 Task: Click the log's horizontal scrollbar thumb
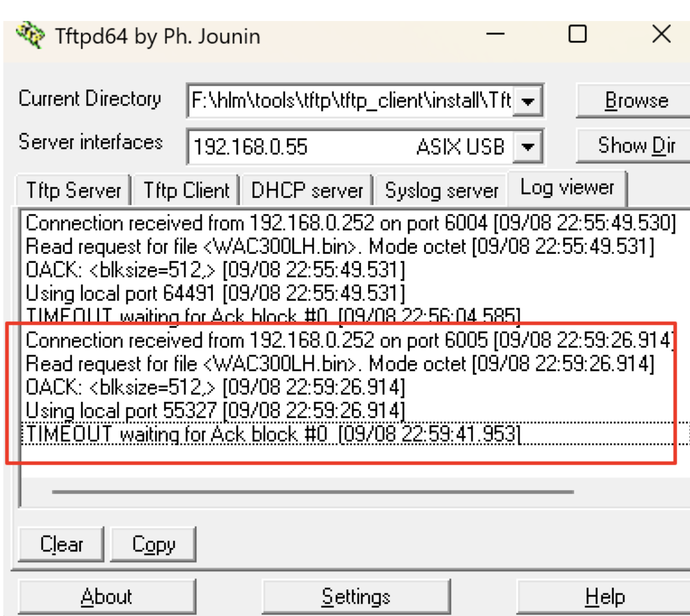click(313, 491)
